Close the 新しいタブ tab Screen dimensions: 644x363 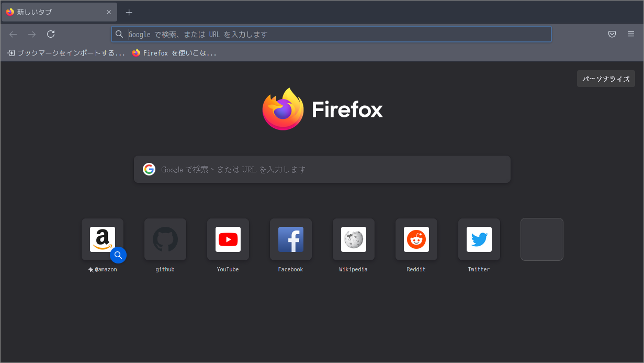point(109,12)
